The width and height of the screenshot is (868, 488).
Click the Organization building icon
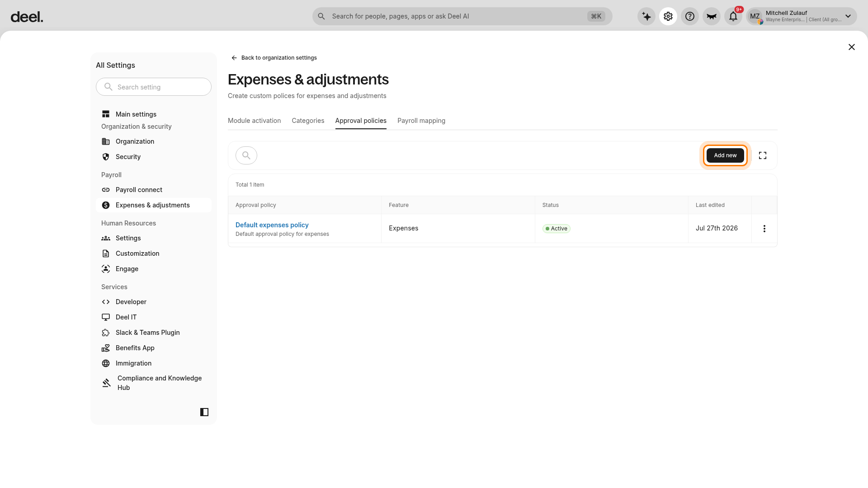coord(106,141)
